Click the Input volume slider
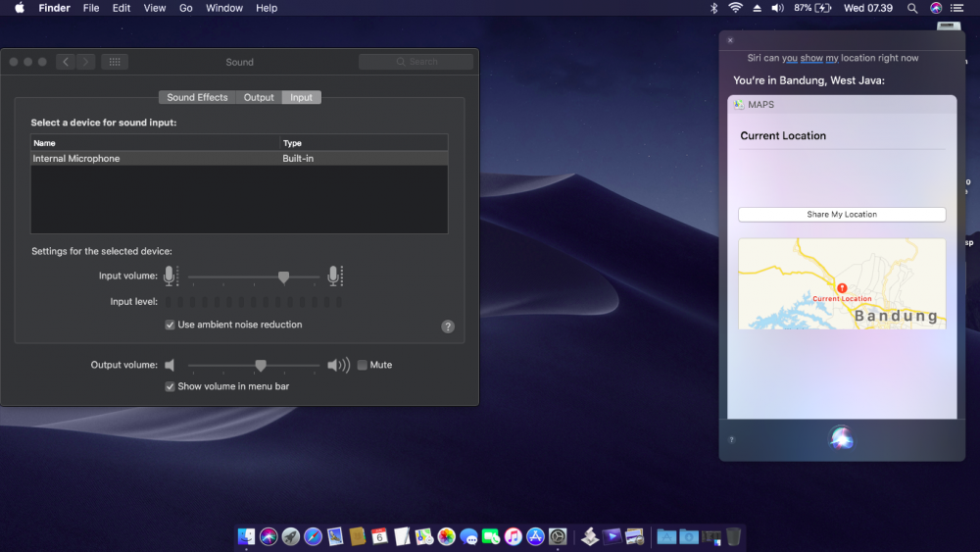This screenshot has height=552, width=980. pyautogui.click(x=254, y=276)
